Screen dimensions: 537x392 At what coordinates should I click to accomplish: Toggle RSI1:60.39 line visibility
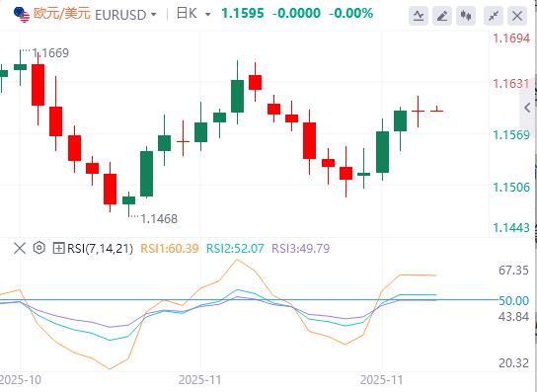(x=170, y=248)
